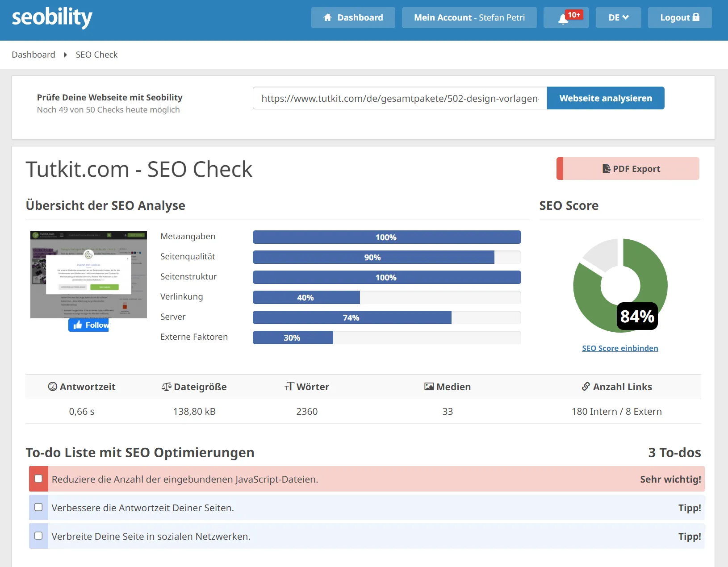Click the Metaangaben label
This screenshot has height=567, width=728.
[x=188, y=237]
